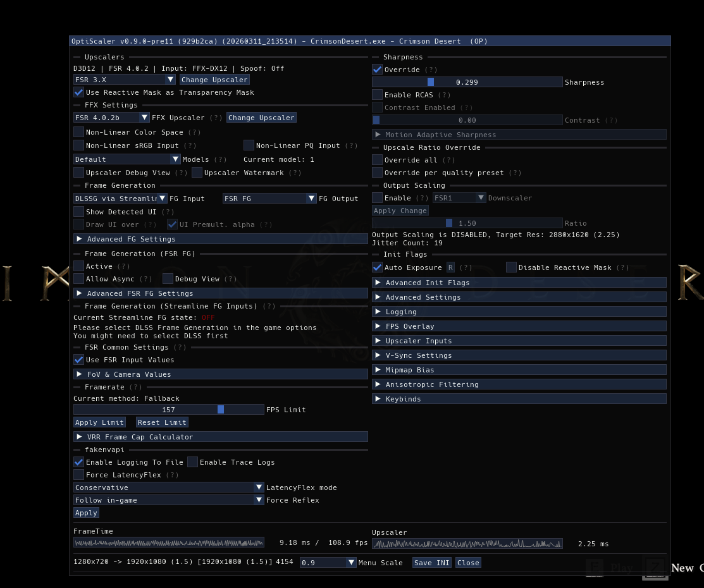Expand FPS Overlay section

click(x=519, y=326)
